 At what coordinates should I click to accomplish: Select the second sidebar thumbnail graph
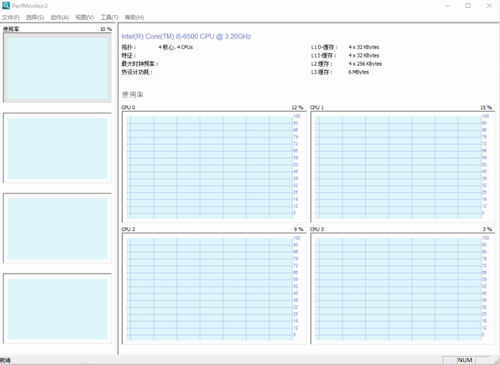57,148
